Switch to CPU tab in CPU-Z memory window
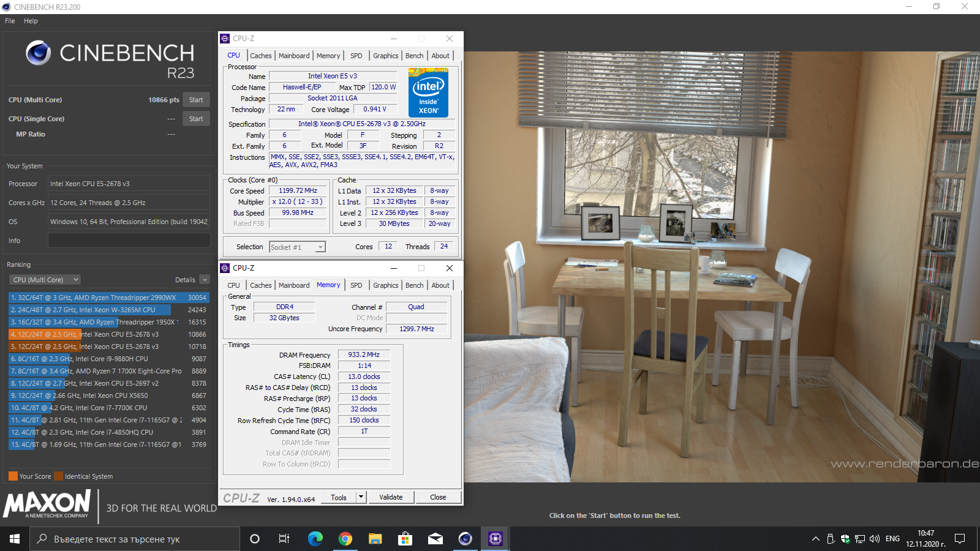 coord(234,285)
